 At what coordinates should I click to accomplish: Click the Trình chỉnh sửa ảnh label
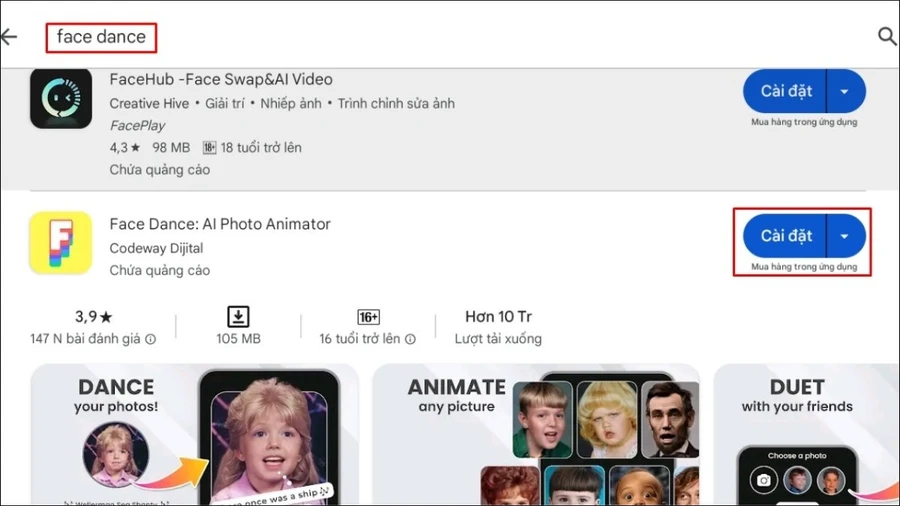tap(396, 103)
